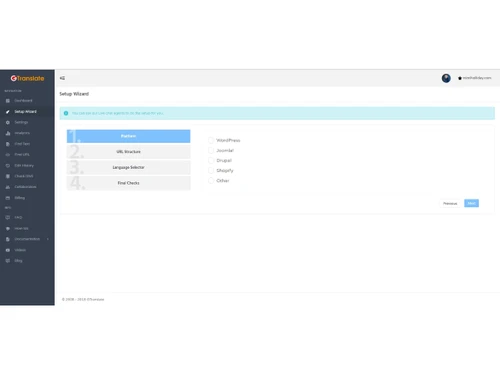Go to wizard step 2 URL Structure

click(x=129, y=152)
